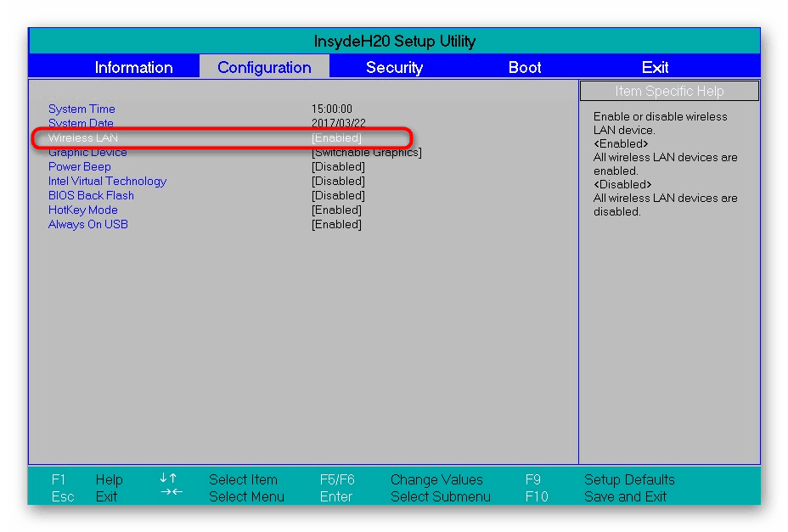Toggle HotKey Mode [Enabled] value

(336, 210)
